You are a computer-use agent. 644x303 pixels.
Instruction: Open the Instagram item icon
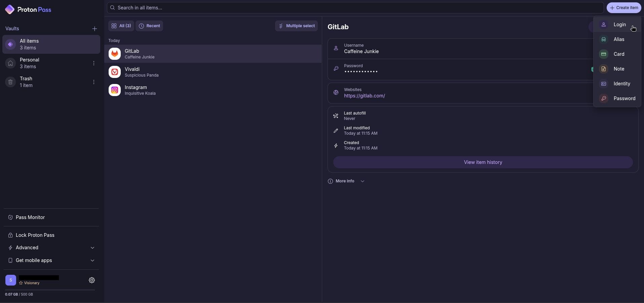point(115,90)
